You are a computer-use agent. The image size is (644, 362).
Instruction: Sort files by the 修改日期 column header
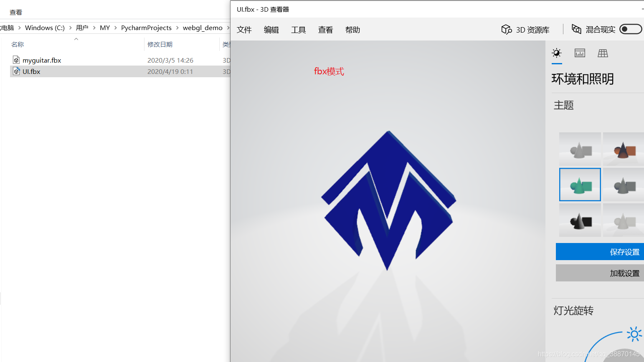160,45
